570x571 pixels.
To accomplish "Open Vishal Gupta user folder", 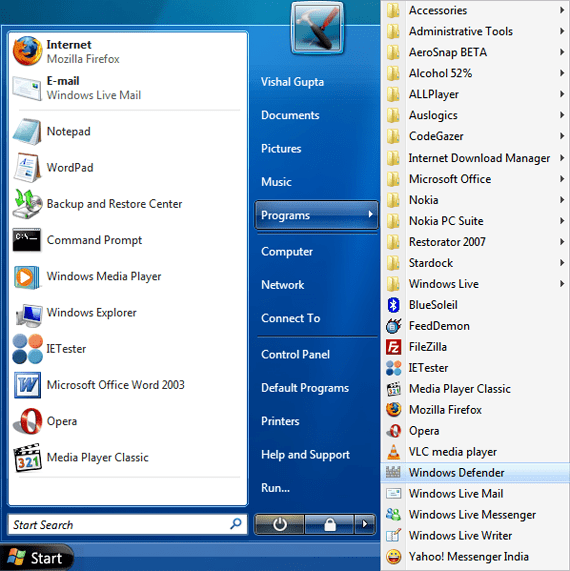I will pos(292,82).
